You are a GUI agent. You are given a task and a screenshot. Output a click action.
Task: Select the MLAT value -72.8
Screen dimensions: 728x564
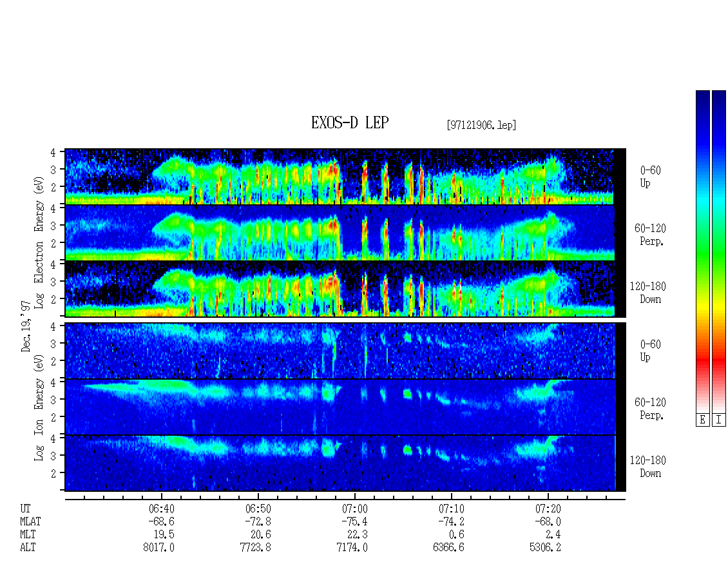258,521
